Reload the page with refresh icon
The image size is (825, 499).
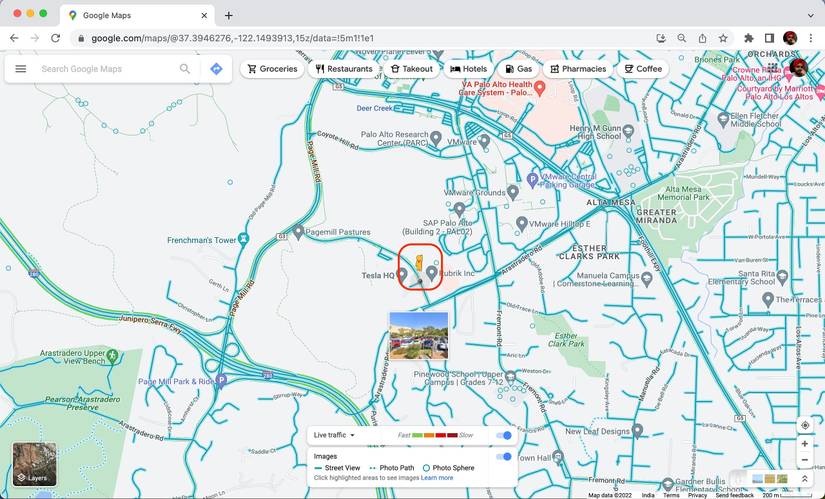click(x=55, y=38)
